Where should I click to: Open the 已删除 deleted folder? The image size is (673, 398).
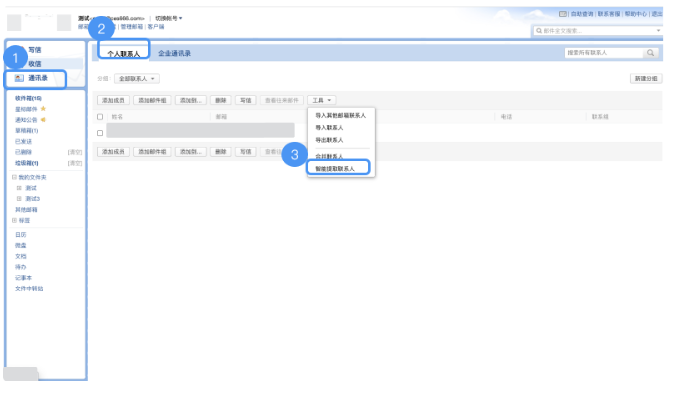pos(24,152)
